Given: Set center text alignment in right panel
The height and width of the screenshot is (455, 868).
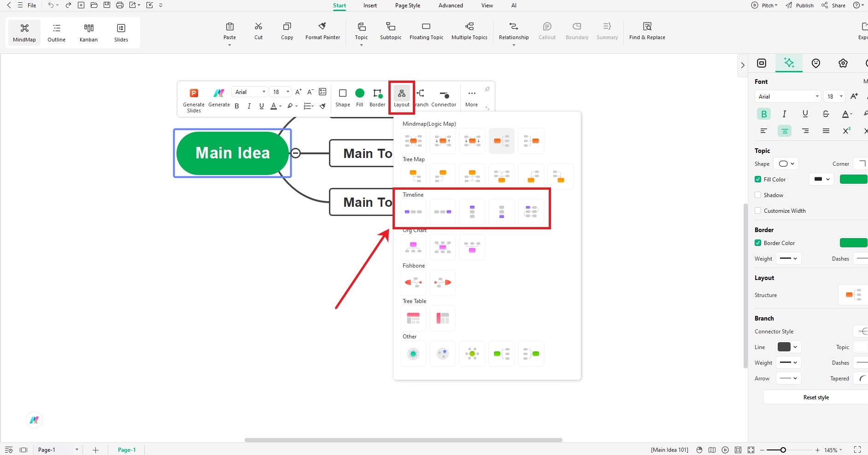Looking at the screenshot, I should 785,131.
